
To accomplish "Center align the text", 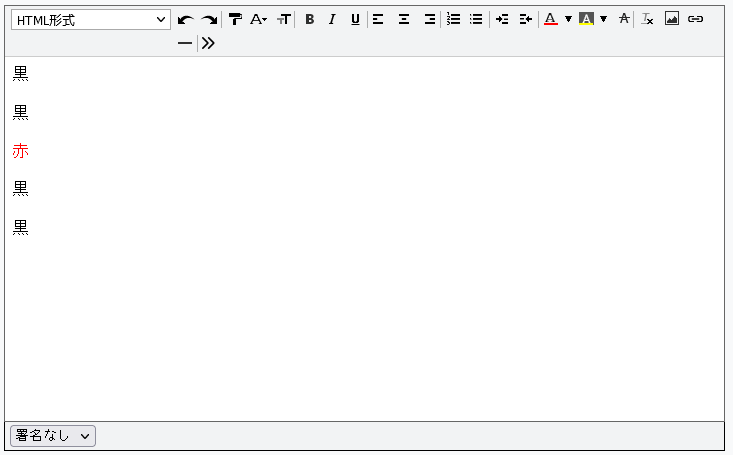I will tap(404, 19).
